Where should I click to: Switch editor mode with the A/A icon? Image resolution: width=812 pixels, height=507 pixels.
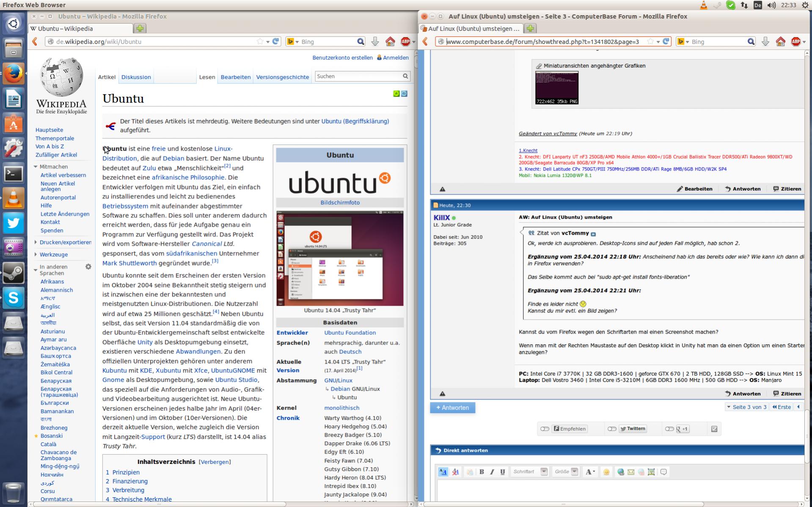(x=443, y=472)
